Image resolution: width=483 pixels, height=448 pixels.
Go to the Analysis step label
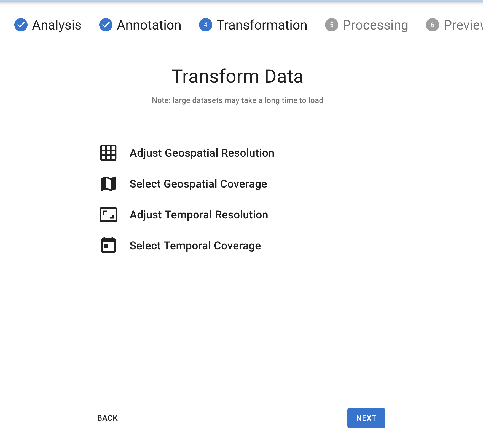[57, 25]
